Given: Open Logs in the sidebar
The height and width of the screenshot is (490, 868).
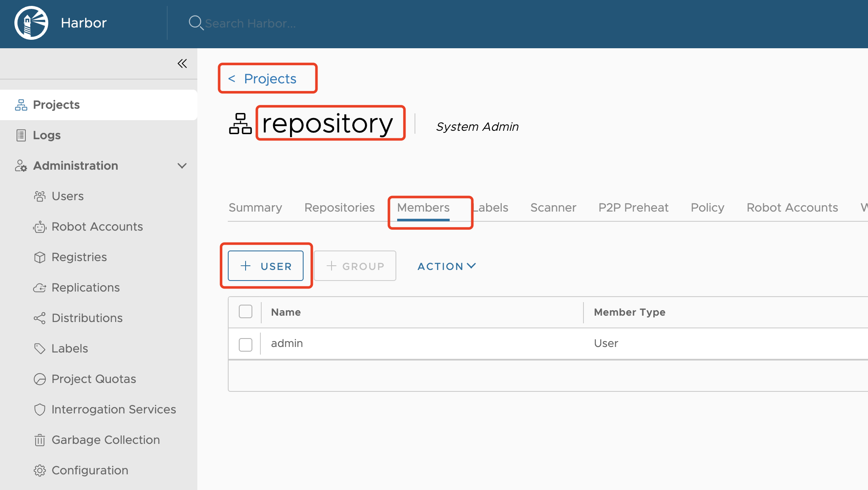Looking at the screenshot, I should tap(47, 135).
